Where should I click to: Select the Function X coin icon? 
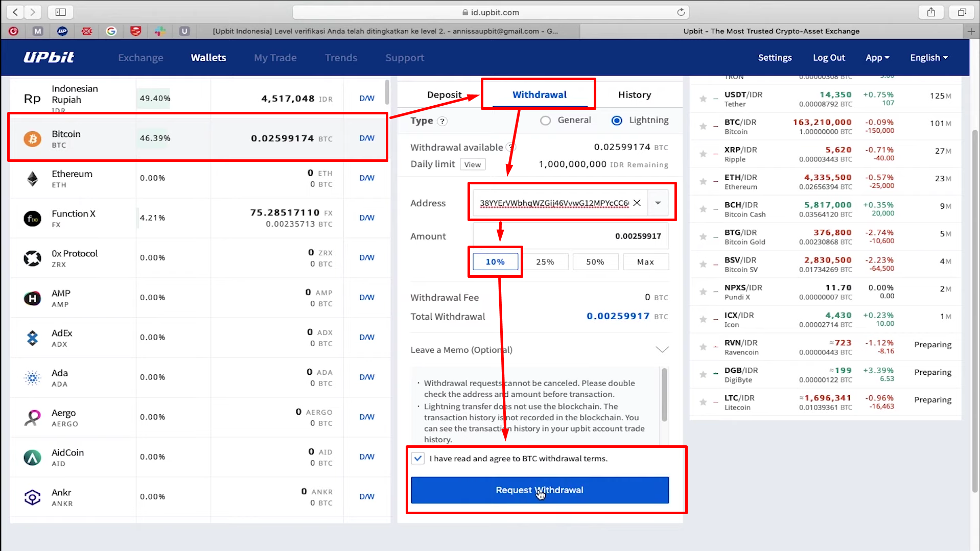pos(32,219)
